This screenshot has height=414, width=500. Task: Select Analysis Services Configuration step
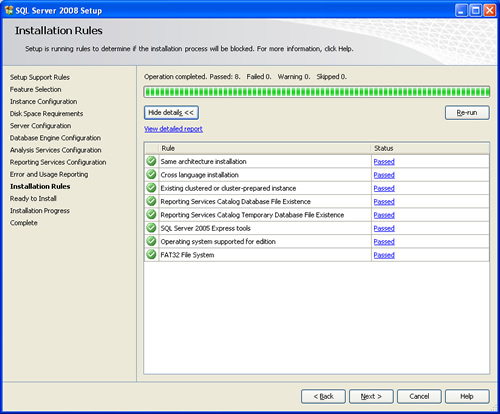click(x=56, y=150)
